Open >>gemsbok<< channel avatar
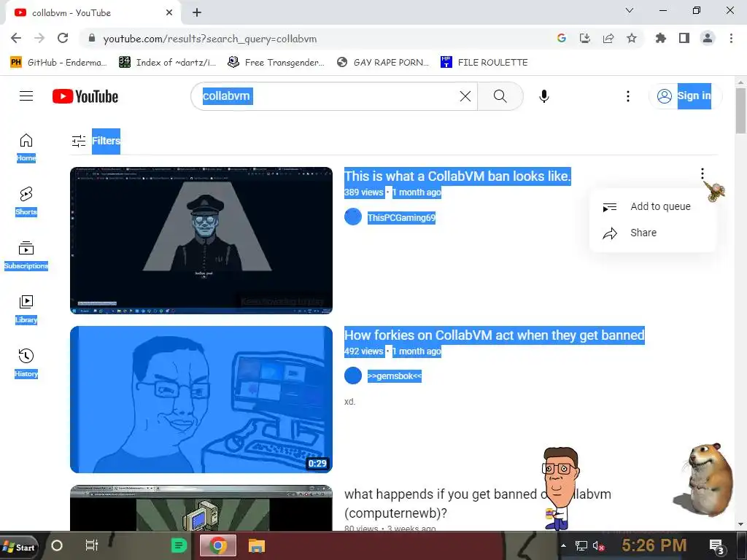747x560 pixels. [353, 376]
